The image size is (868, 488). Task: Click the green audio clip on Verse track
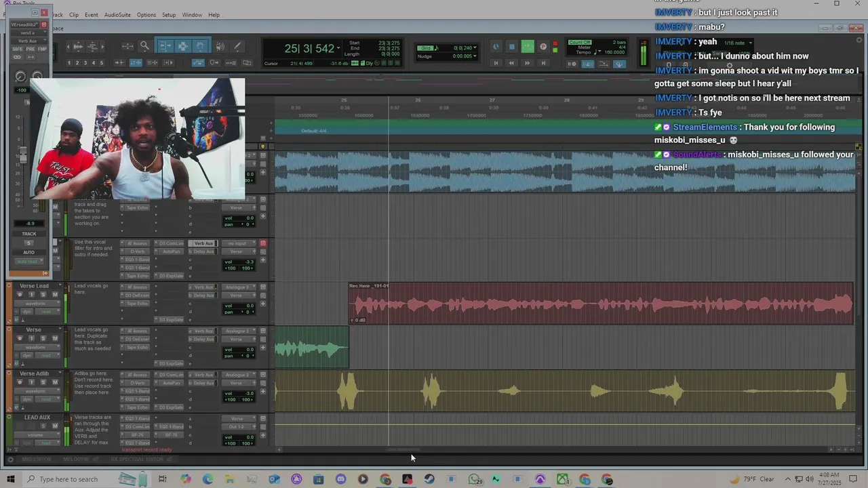[x=312, y=348]
